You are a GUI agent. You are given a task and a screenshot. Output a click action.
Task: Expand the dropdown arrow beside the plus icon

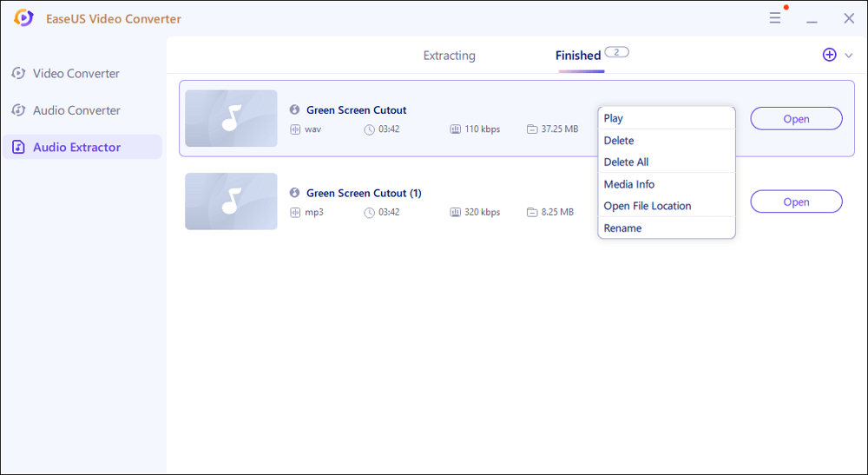click(x=849, y=56)
